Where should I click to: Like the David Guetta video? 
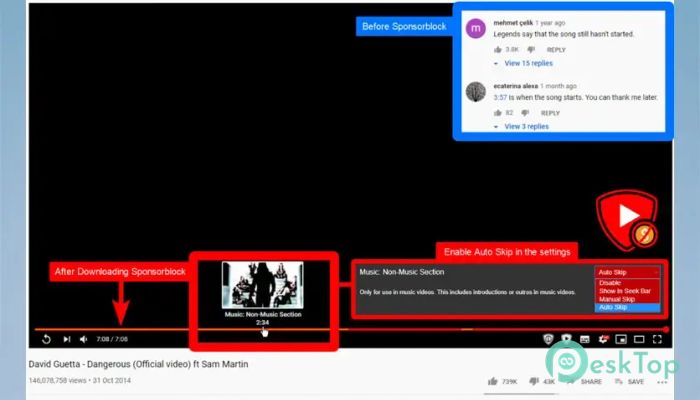tap(493, 381)
